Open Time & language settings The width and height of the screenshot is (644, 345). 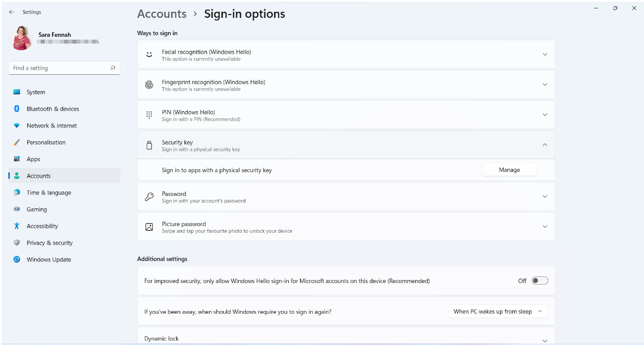point(49,193)
